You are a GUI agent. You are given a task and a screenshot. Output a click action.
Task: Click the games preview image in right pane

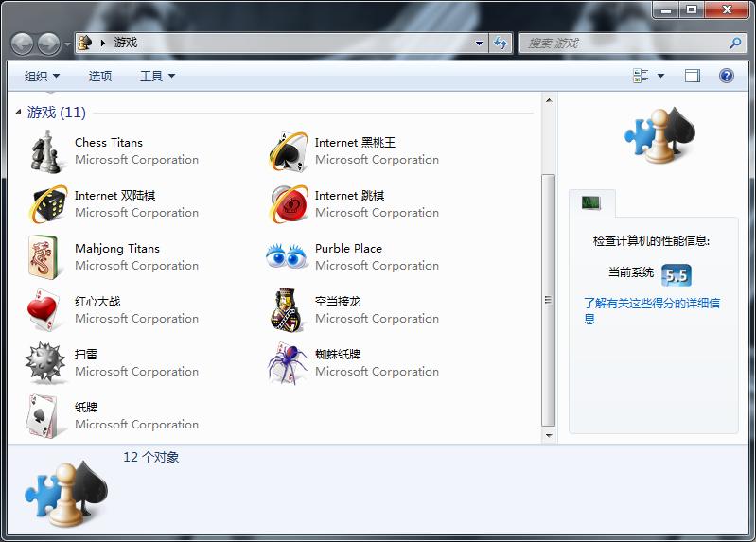pos(659,135)
